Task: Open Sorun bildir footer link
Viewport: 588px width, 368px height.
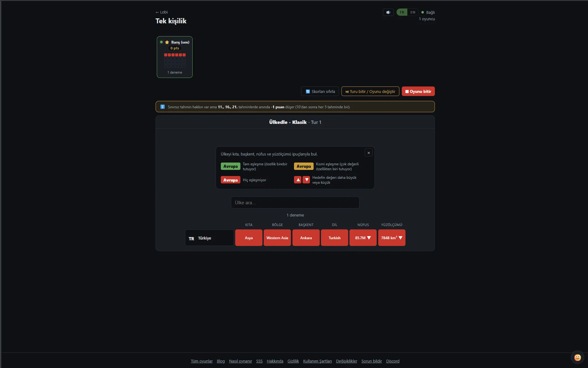Action: click(x=371, y=361)
